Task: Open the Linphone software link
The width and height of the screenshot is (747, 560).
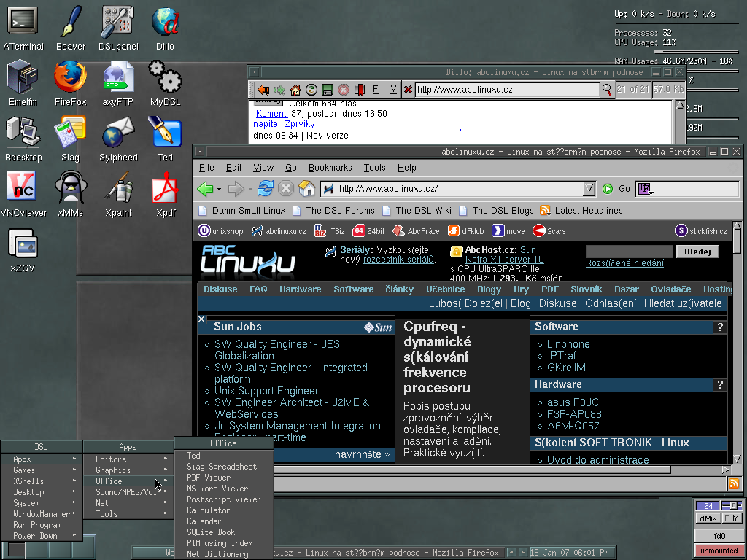Action: click(568, 344)
